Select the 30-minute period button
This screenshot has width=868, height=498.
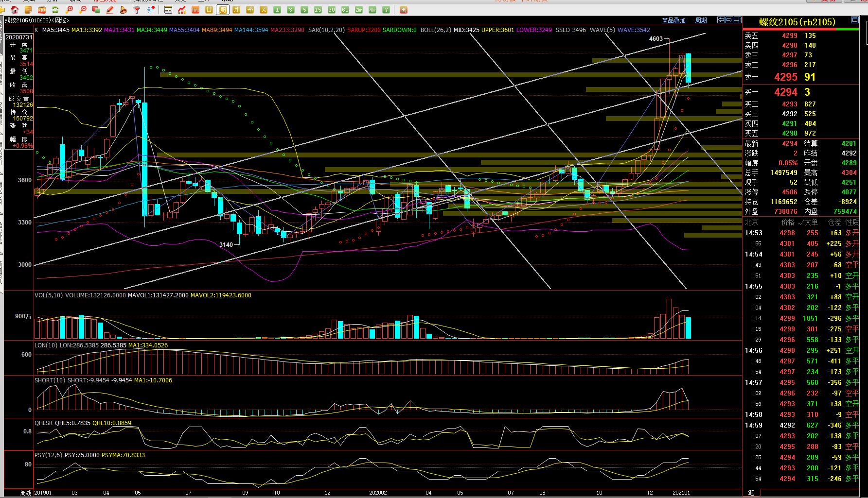[332, 10]
